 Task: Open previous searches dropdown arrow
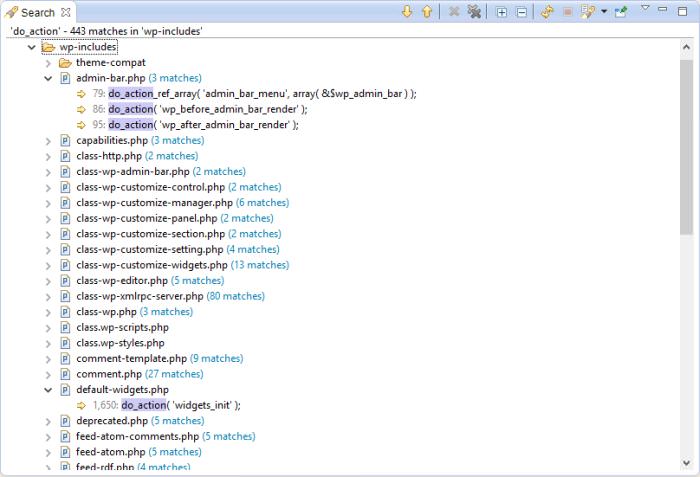click(x=604, y=12)
